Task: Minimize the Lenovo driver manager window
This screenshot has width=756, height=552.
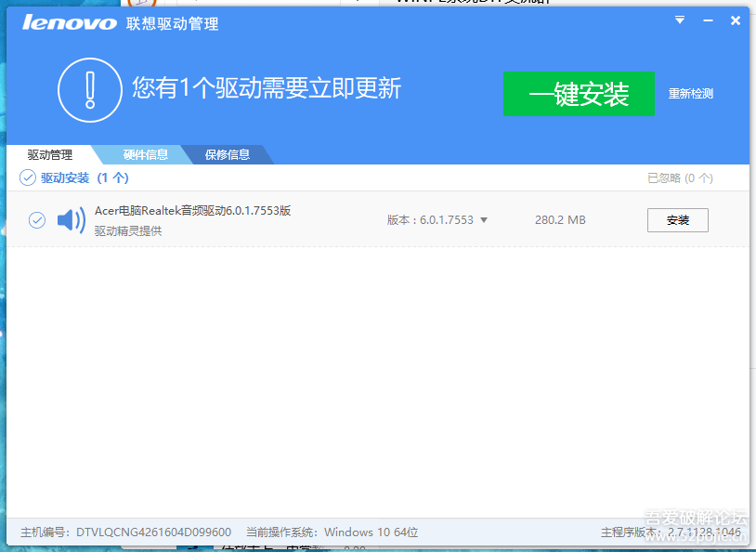Action: [x=708, y=20]
